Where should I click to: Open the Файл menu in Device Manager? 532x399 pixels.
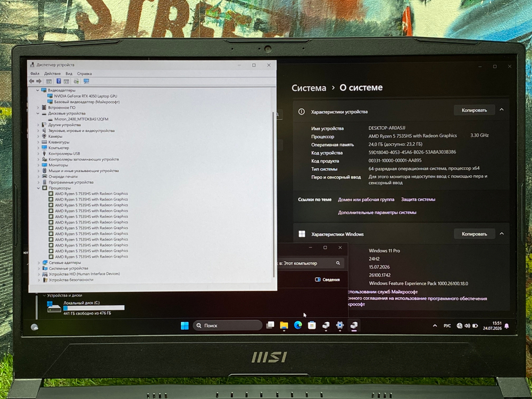point(35,73)
